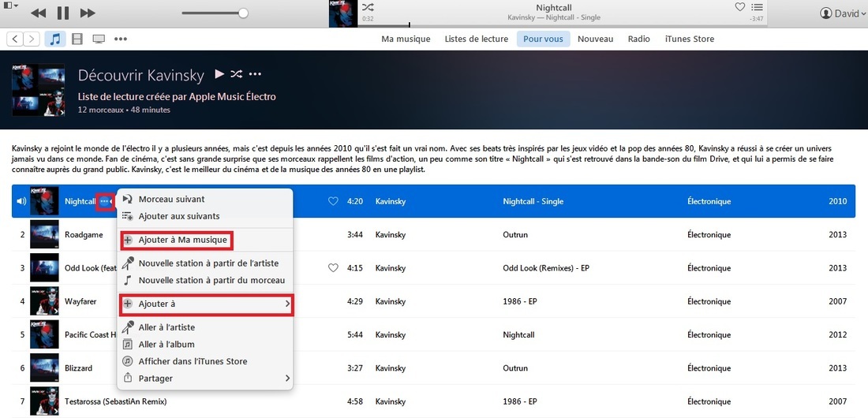
Task: Click the playlist cover art collage
Action: click(38, 90)
